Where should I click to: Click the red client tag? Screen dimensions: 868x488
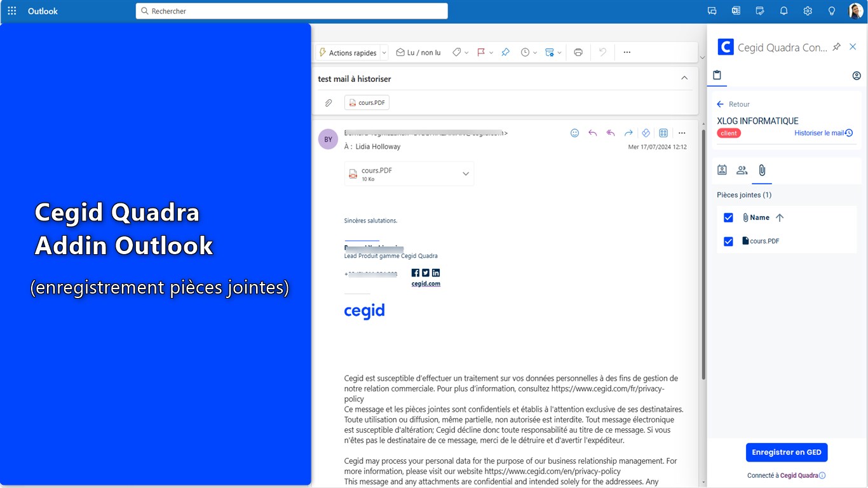pos(729,133)
